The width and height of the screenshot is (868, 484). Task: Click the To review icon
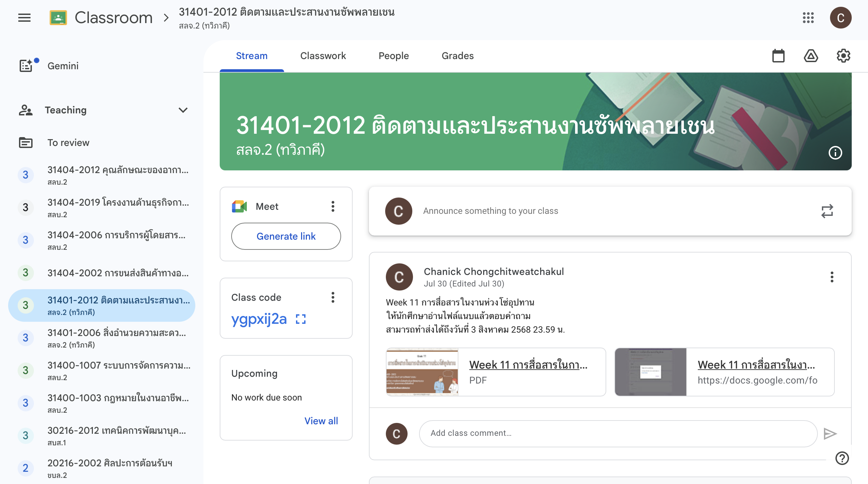pos(26,143)
